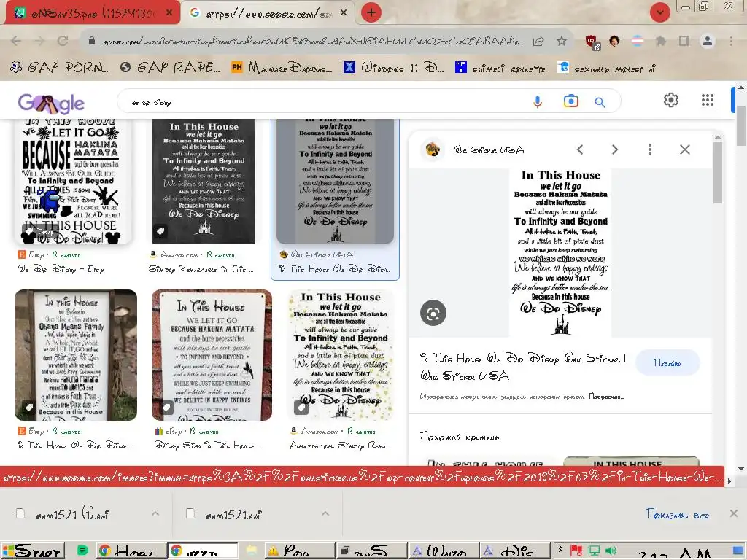Open the Wall Sticker USA source link in preview header
The height and width of the screenshot is (560, 747).
point(488,150)
